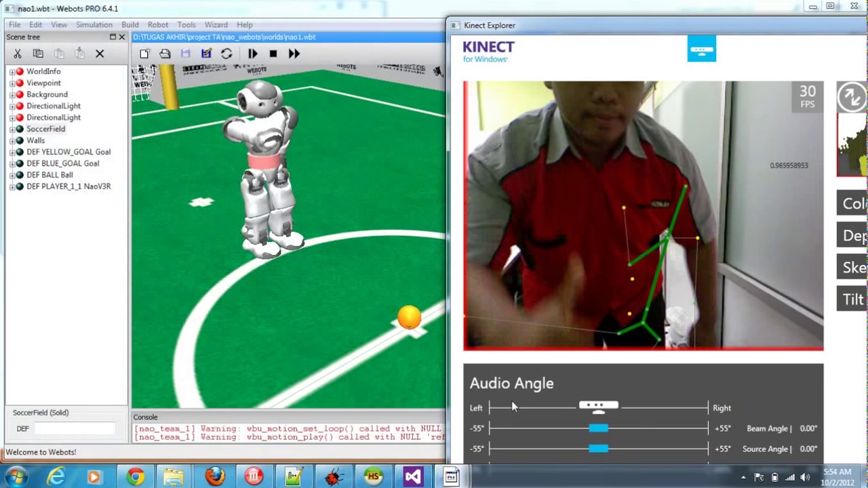Click the Open World icon in Webots toolbar
The height and width of the screenshot is (488, 868).
(x=165, y=54)
